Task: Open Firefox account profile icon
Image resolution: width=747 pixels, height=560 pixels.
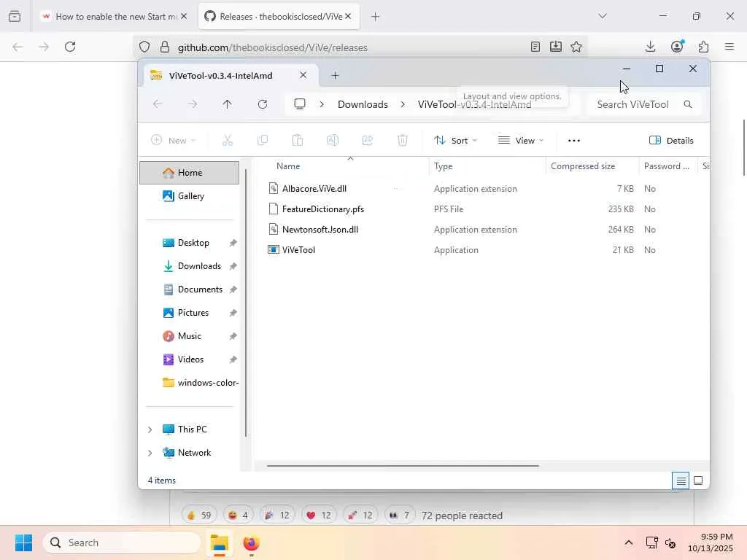Action: click(677, 46)
